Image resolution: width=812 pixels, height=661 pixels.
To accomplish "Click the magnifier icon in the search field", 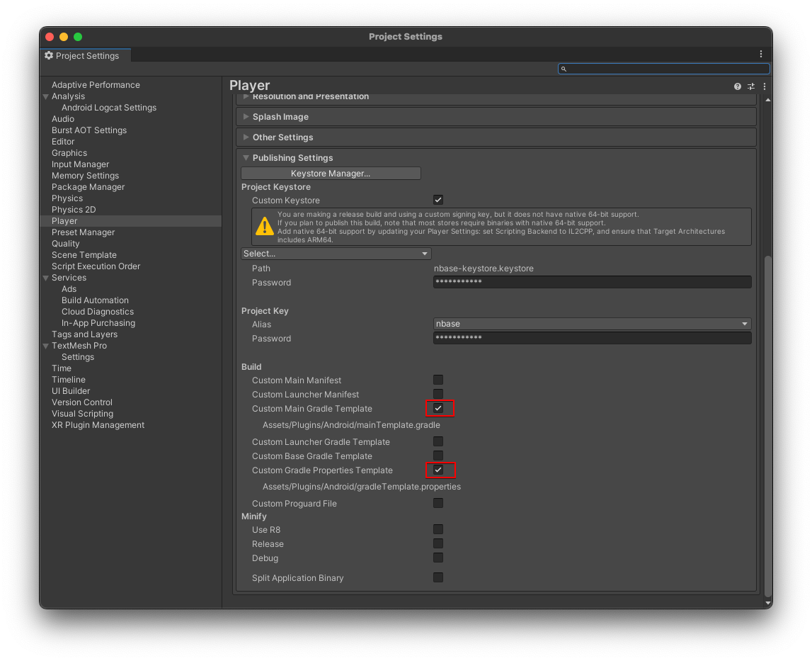I will click(564, 69).
